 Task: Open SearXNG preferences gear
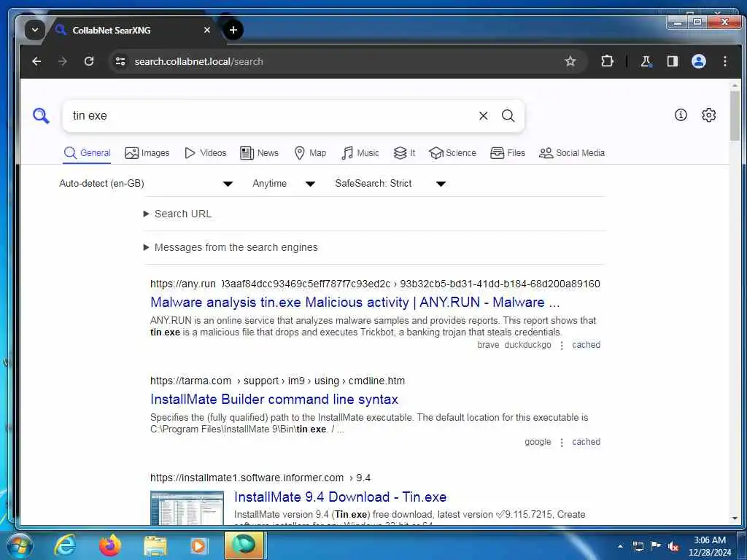coord(708,114)
